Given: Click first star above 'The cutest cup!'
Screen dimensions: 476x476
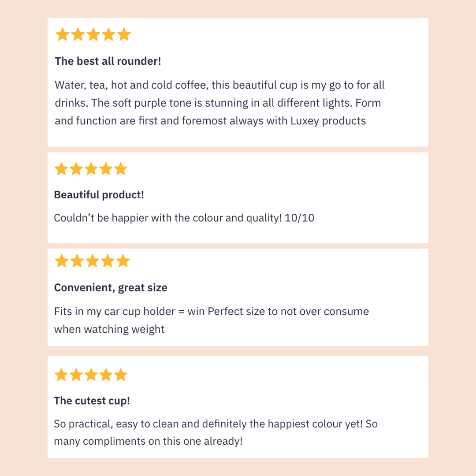Looking at the screenshot, I should (61, 375).
